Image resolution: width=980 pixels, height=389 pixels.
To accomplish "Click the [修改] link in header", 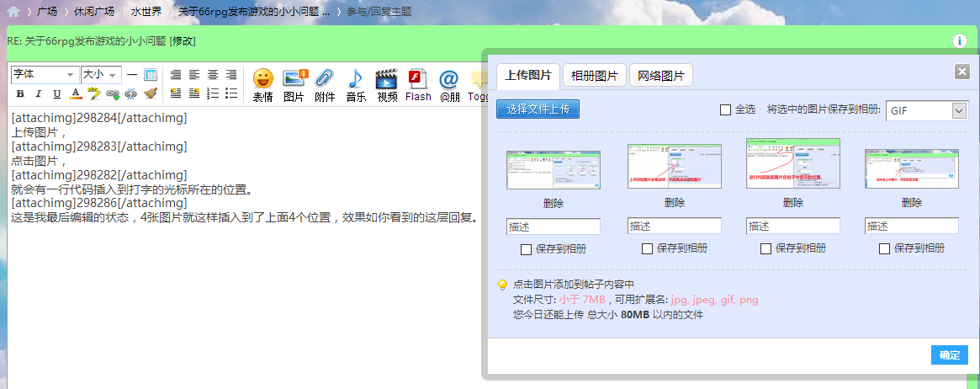I will [183, 41].
